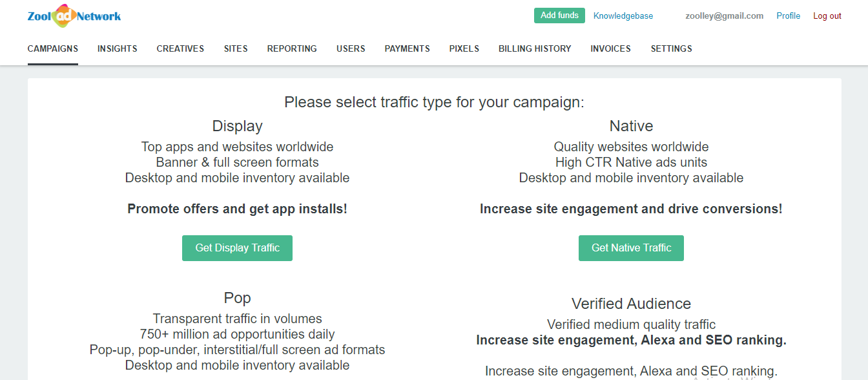Switch to the Pixels tab

(x=464, y=48)
